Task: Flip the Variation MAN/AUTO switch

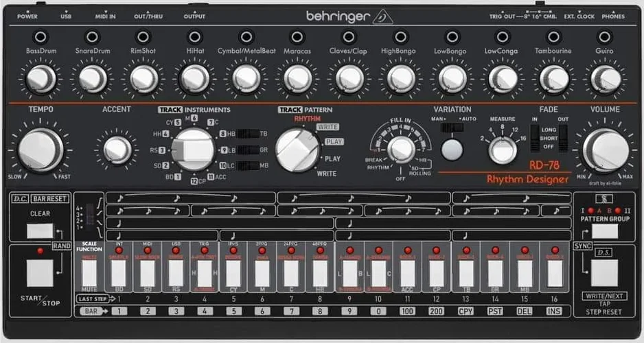Action: [452, 128]
